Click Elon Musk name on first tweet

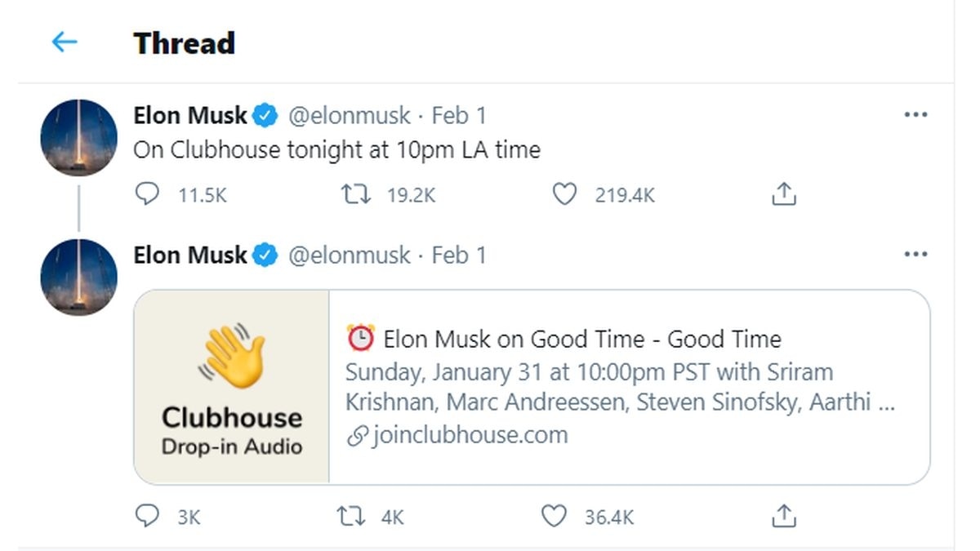pos(190,116)
